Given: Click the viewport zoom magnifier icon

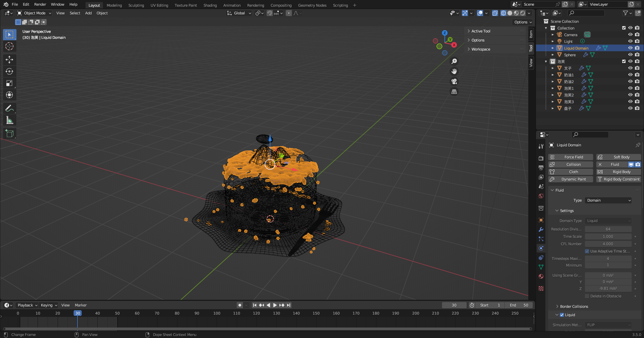Looking at the screenshot, I should (x=454, y=61).
